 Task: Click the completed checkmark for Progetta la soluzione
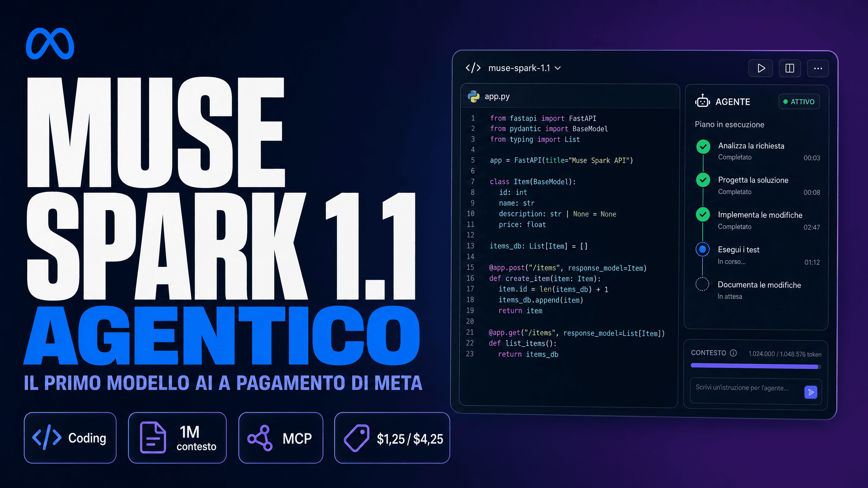pyautogui.click(x=703, y=180)
